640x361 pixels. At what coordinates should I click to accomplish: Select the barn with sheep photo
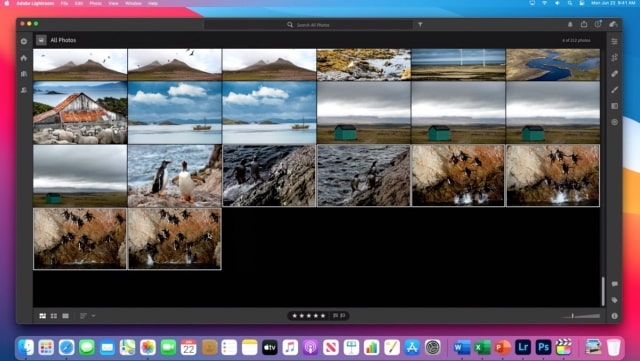point(80,113)
